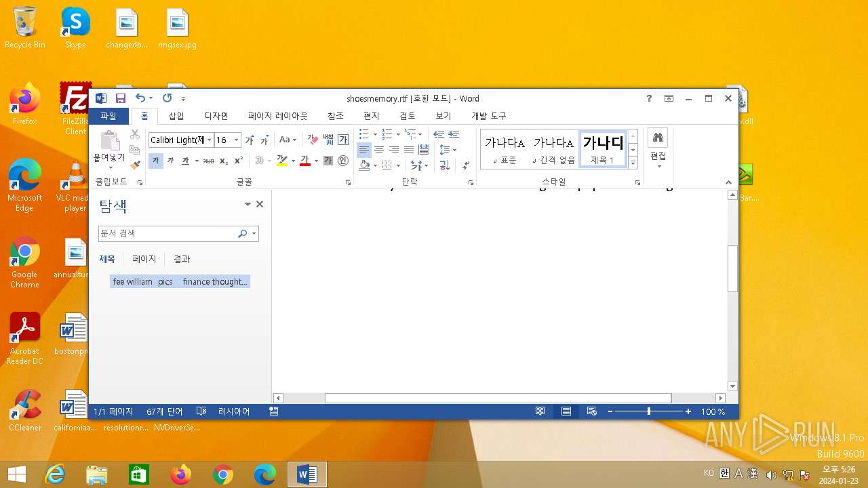
Task: Open font color dropdown arrow
Action: [316, 161]
